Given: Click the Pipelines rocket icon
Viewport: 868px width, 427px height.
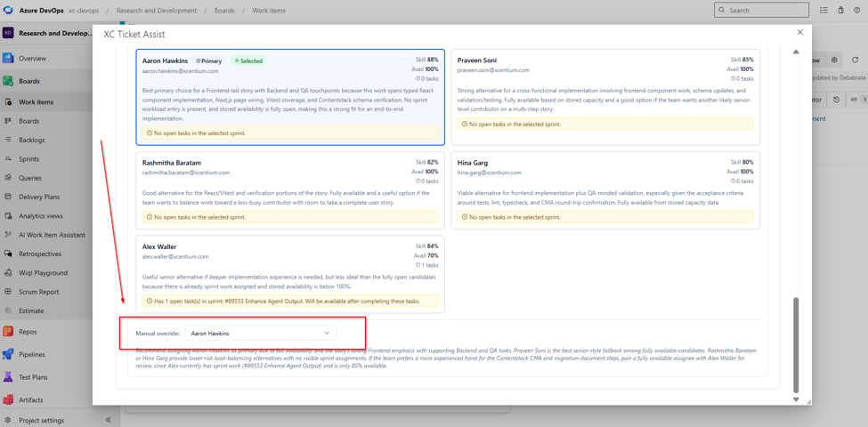Looking at the screenshot, I should [x=8, y=354].
